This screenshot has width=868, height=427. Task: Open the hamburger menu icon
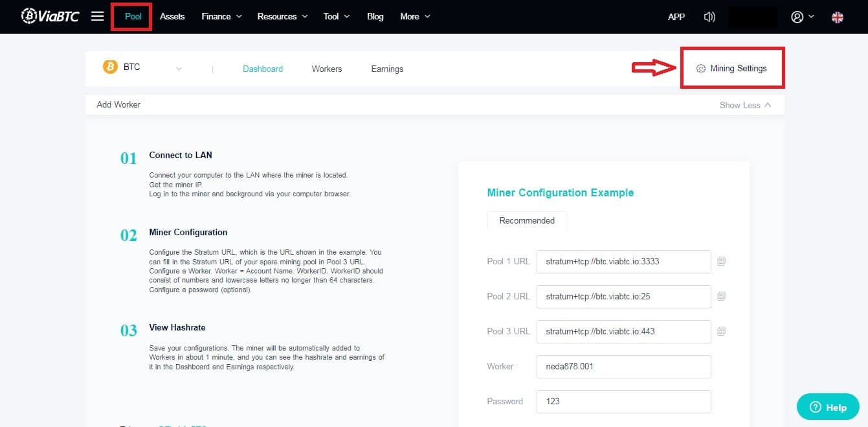(98, 16)
